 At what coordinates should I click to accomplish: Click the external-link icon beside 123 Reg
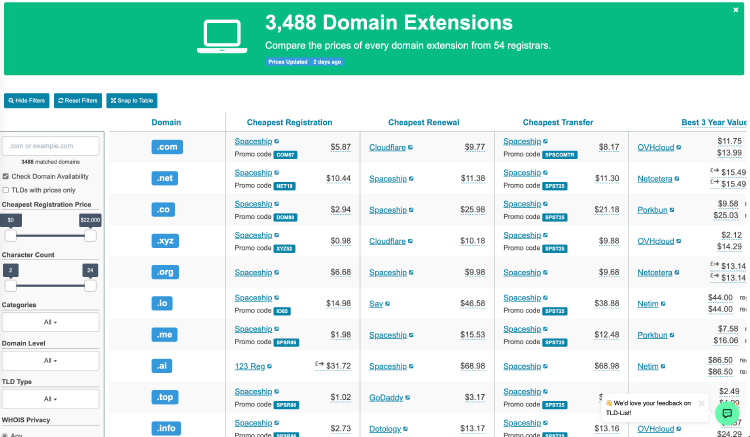(x=269, y=366)
